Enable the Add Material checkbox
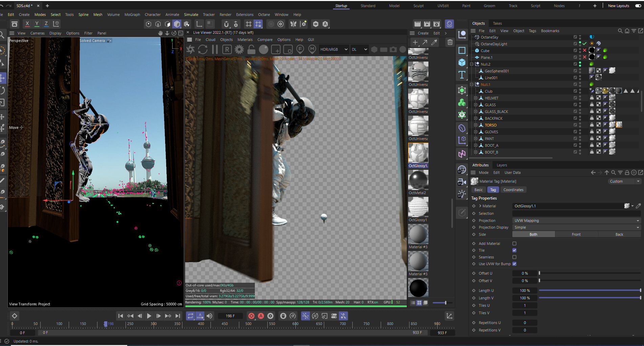Viewport: 644px width, 346px height. point(514,244)
